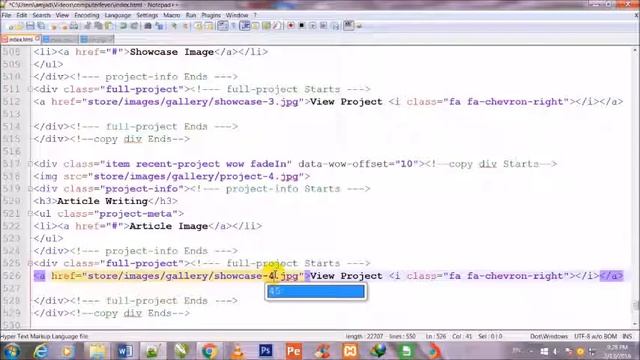The height and width of the screenshot is (360, 640).
Task: Click the Print toolbar icon
Action: pos(74,26)
